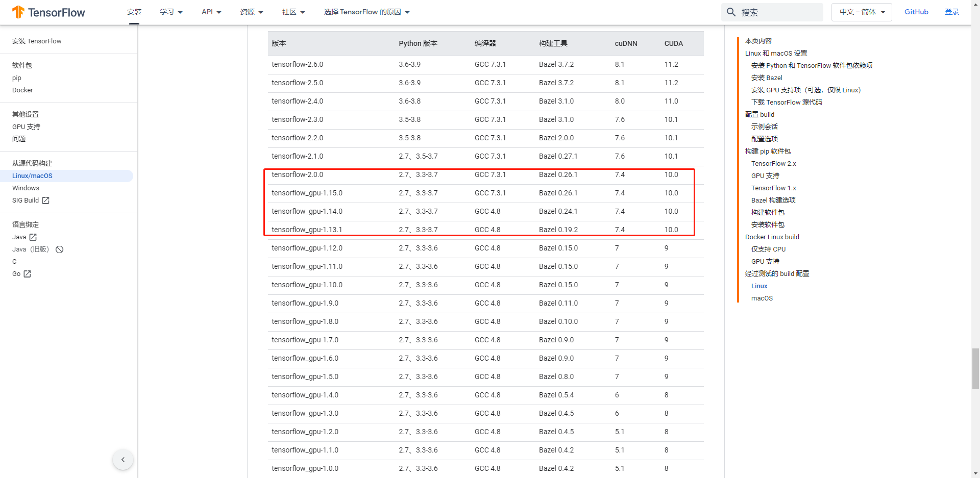This screenshot has height=478, width=980.
Task: Click the deprecated icon next to Java（旧版）
Action: click(x=60, y=249)
